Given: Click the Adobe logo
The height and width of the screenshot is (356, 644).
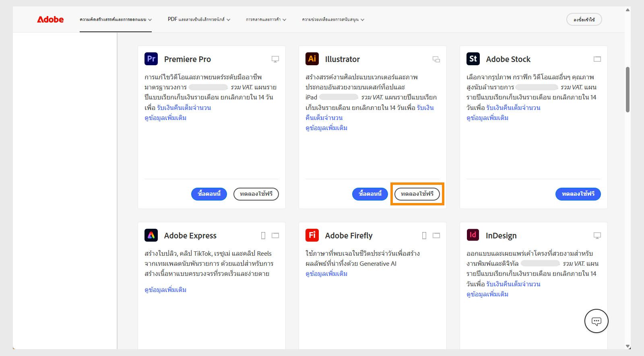Looking at the screenshot, I should click(50, 19).
